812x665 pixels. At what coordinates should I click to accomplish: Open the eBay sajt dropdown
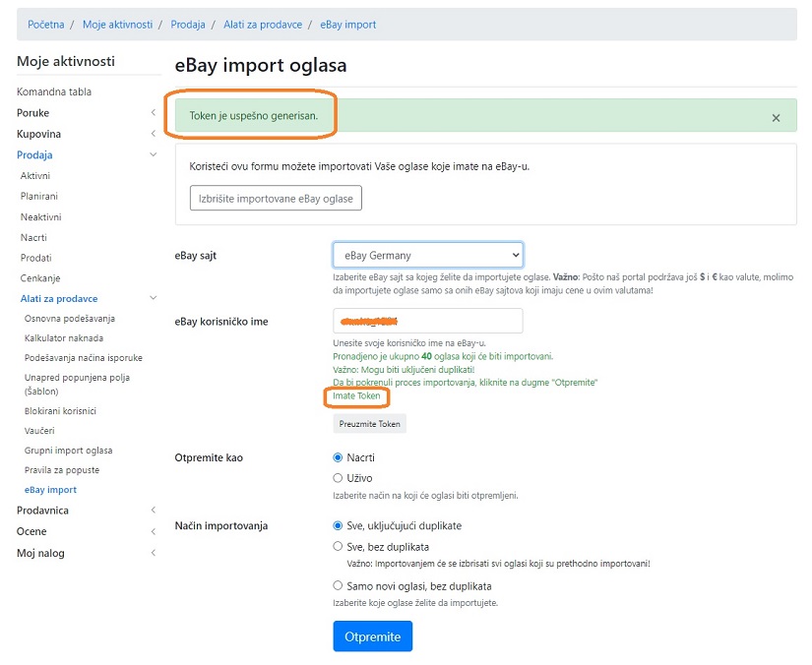[x=428, y=255]
